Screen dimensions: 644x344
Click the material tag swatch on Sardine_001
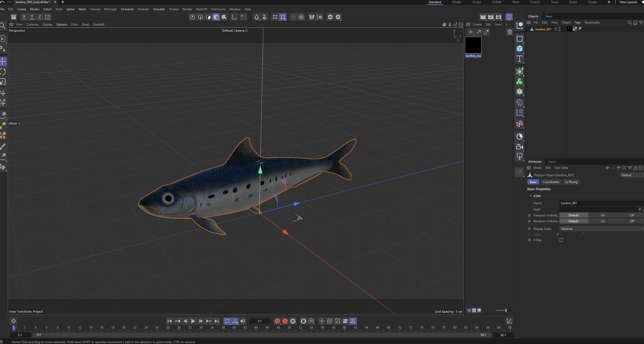[x=569, y=29]
